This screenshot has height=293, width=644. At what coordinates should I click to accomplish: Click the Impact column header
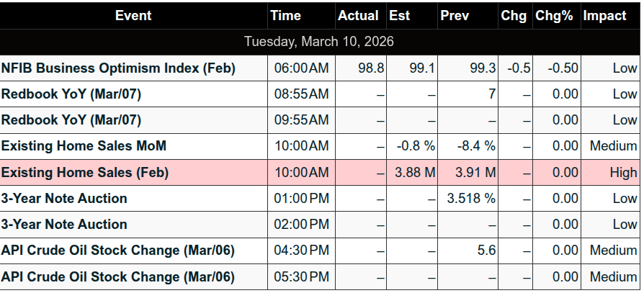[x=604, y=16]
